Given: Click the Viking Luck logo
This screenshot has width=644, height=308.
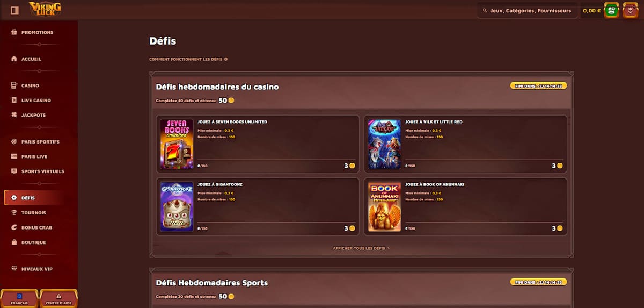Looking at the screenshot, I should click(45, 9).
